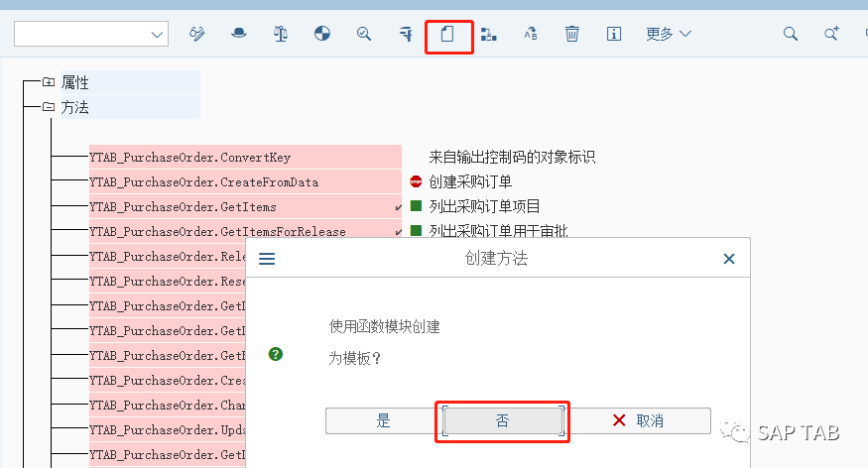Click the description text 列出采购订单项目
Screen dimensions: 868x468
point(484,206)
